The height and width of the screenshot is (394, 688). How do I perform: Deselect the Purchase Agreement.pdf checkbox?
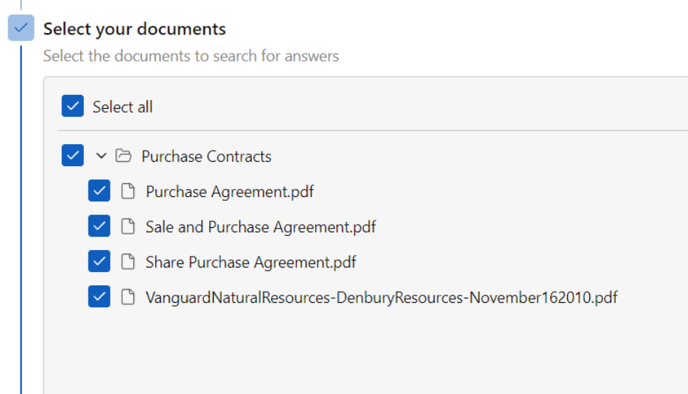point(99,191)
